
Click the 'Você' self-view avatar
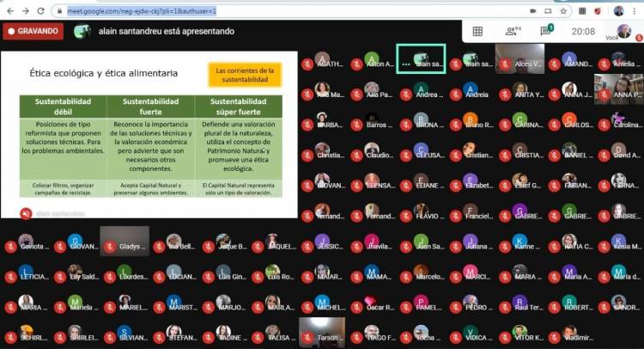(x=623, y=30)
